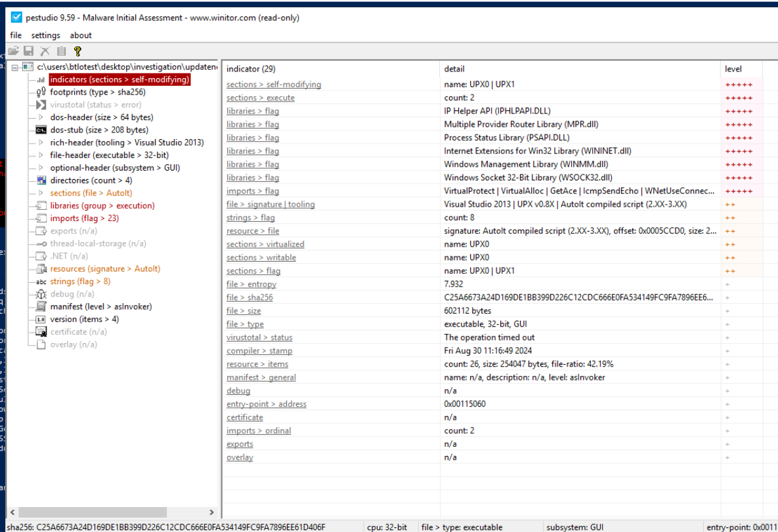Click the save floppy disk toolbar icon
This screenshot has height=532, width=778.
tap(29, 51)
